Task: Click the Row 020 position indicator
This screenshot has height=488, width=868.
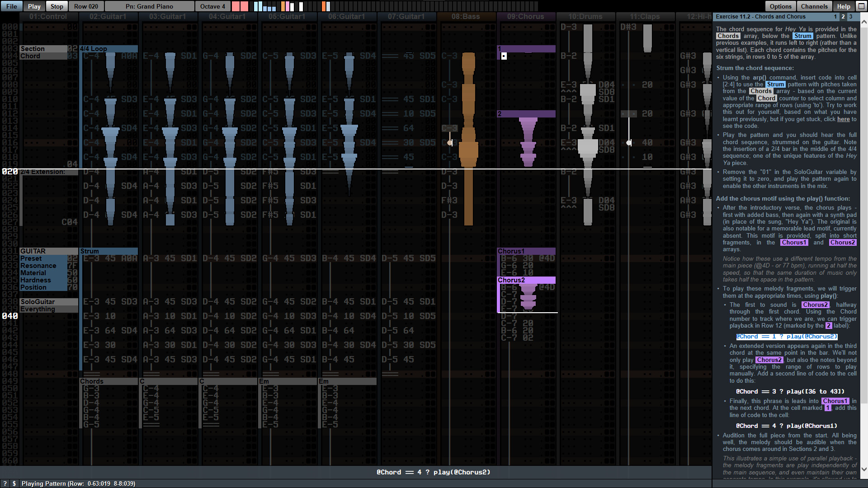Action: (x=86, y=6)
